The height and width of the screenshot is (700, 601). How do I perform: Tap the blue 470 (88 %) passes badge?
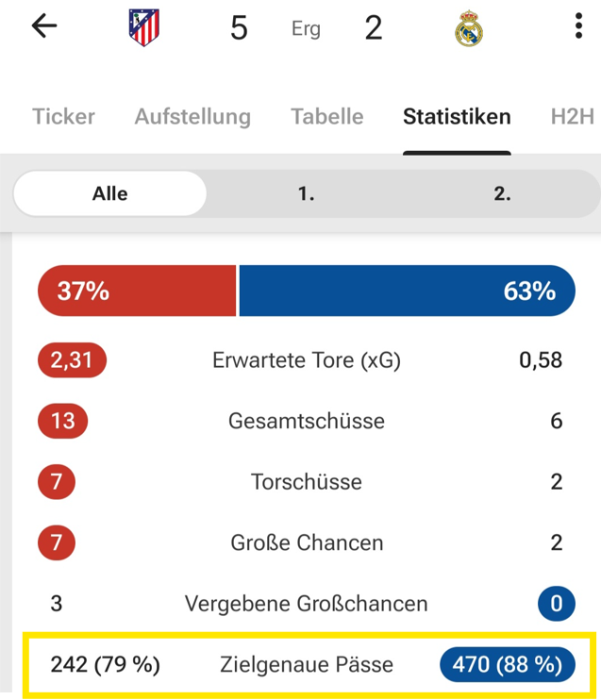click(507, 665)
